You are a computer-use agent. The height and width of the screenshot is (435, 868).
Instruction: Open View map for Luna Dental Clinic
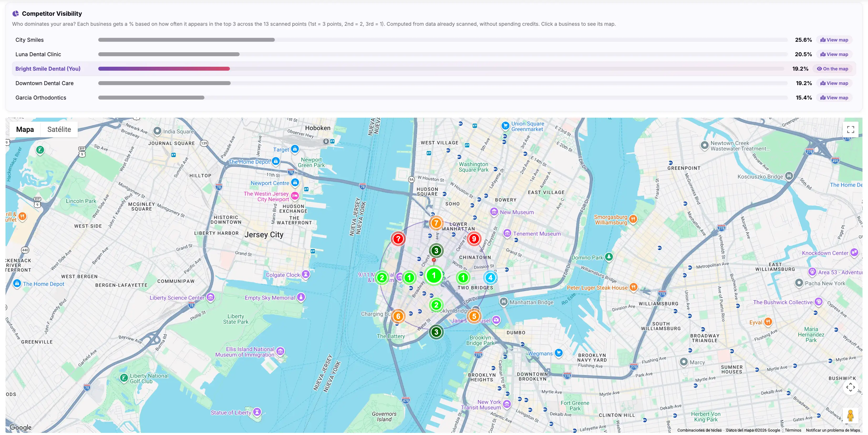(x=834, y=54)
